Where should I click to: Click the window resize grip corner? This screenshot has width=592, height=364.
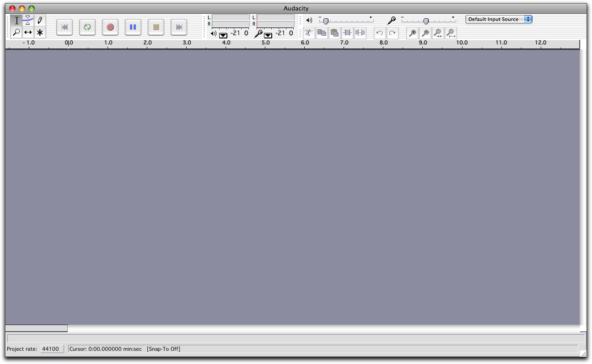pos(583,353)
